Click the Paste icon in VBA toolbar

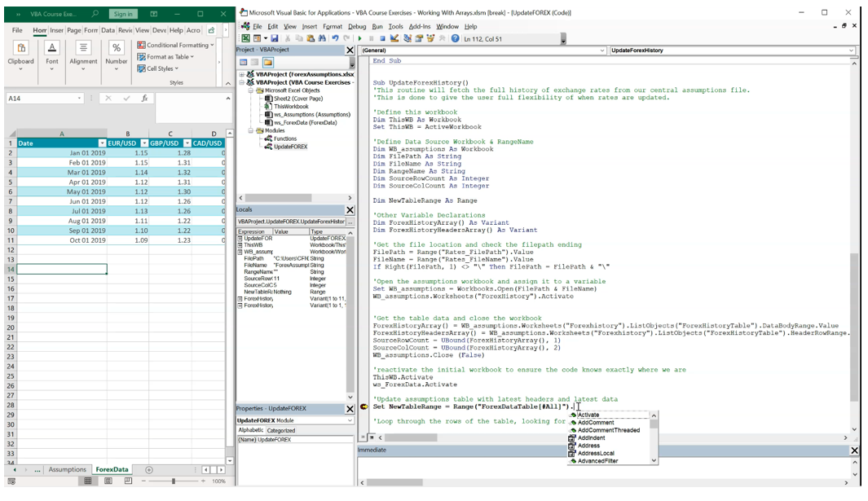pyautogui.click(x=311, y=39)
